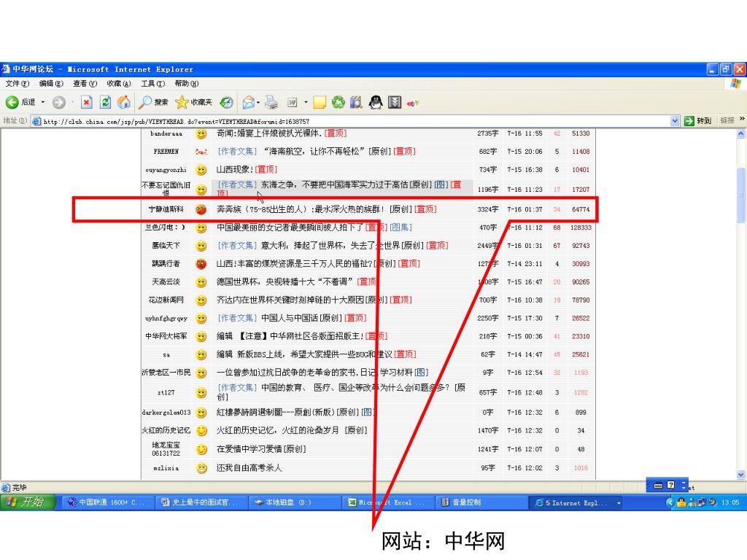The height and width of the screenshot is (560, 747).
Task: Switch to Microsoft Excel taskbar item
Action: pyautogui.click(x=388, y=502)
